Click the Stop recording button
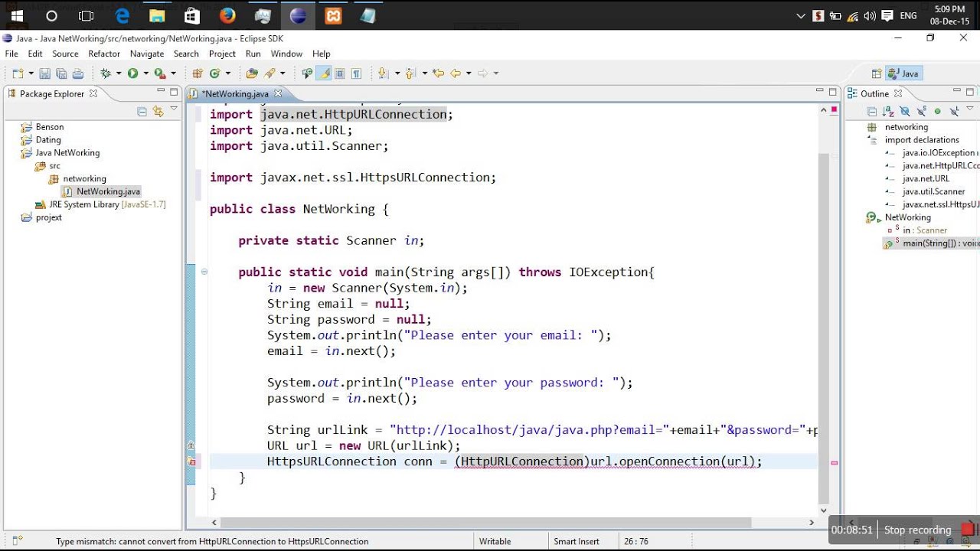980x551 pixels. click(918, 530)
